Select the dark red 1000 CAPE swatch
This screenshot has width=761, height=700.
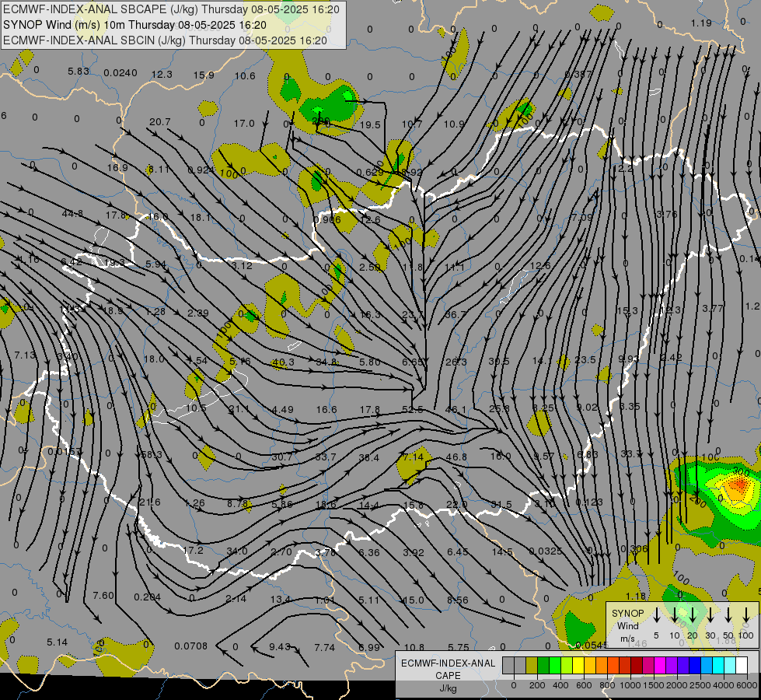[x=637, y=665]
